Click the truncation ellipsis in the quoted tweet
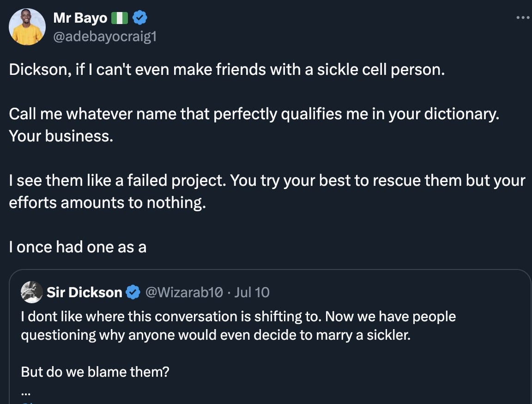Screen dimensions: 532x404 (25, 393)
